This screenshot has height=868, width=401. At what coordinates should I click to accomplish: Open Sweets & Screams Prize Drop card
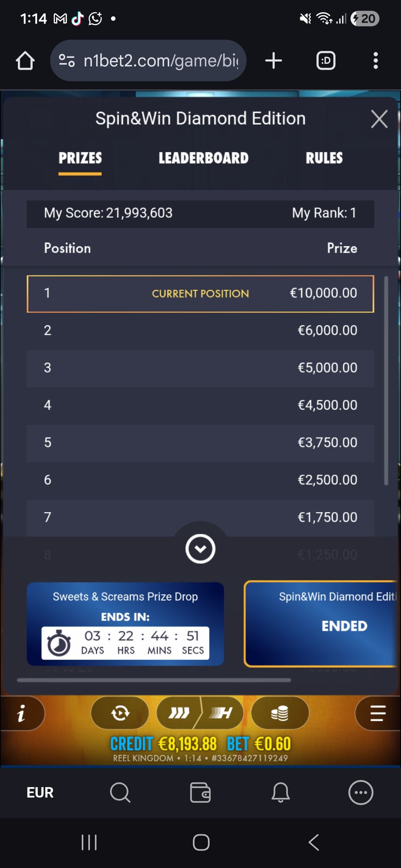tap(125, 624)
